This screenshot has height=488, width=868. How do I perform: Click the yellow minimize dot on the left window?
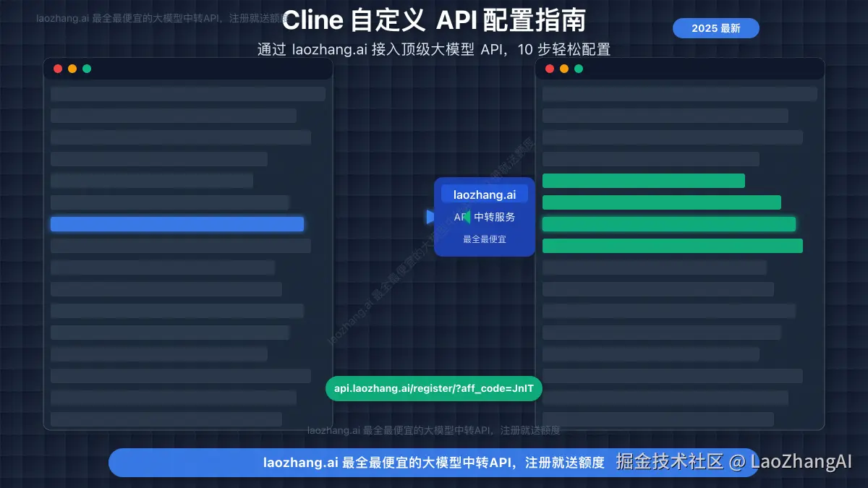click(x=72, y=69)
